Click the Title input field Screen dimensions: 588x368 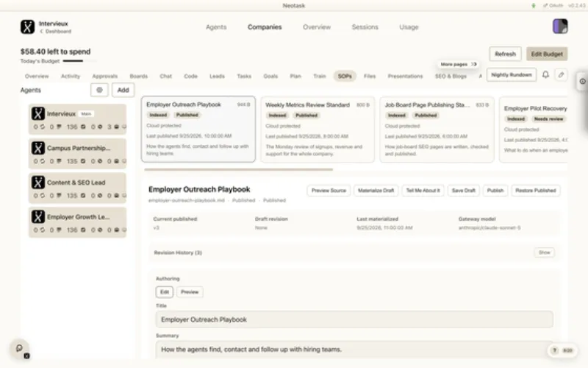click(354, 319)
